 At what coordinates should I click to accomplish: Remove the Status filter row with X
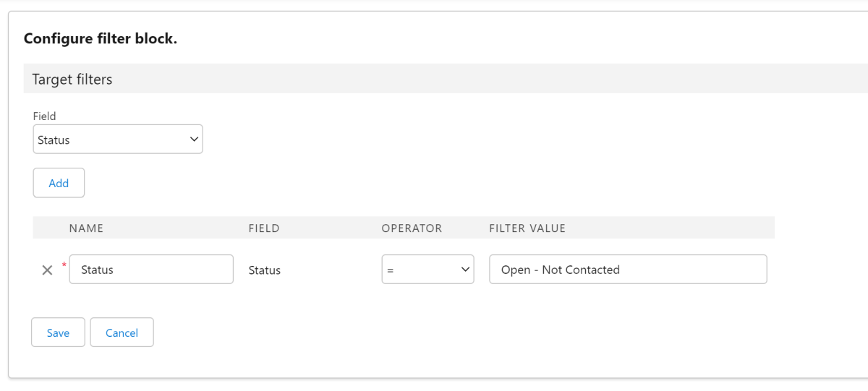[47, 270]
